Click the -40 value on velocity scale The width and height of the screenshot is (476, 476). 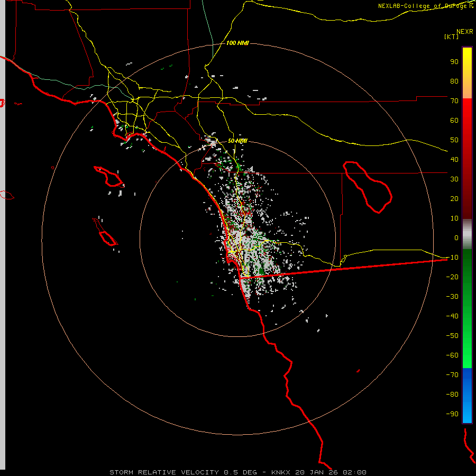coord(452,316)
